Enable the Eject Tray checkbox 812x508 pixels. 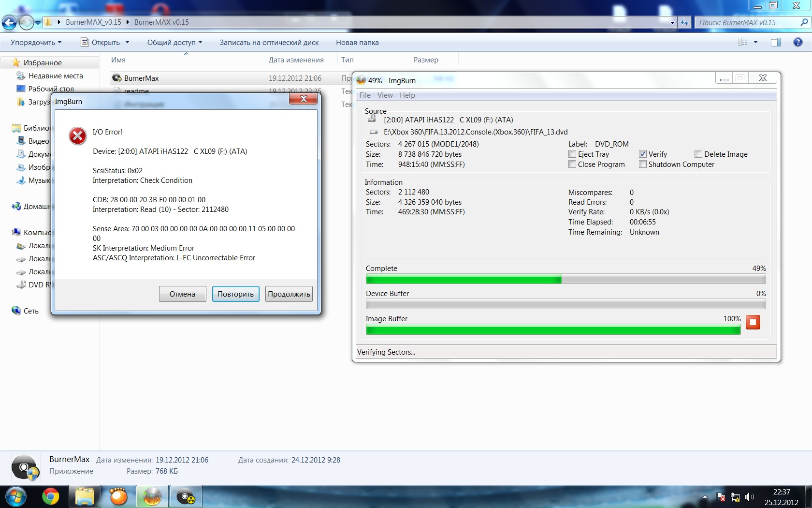click(x=572, y=154)
